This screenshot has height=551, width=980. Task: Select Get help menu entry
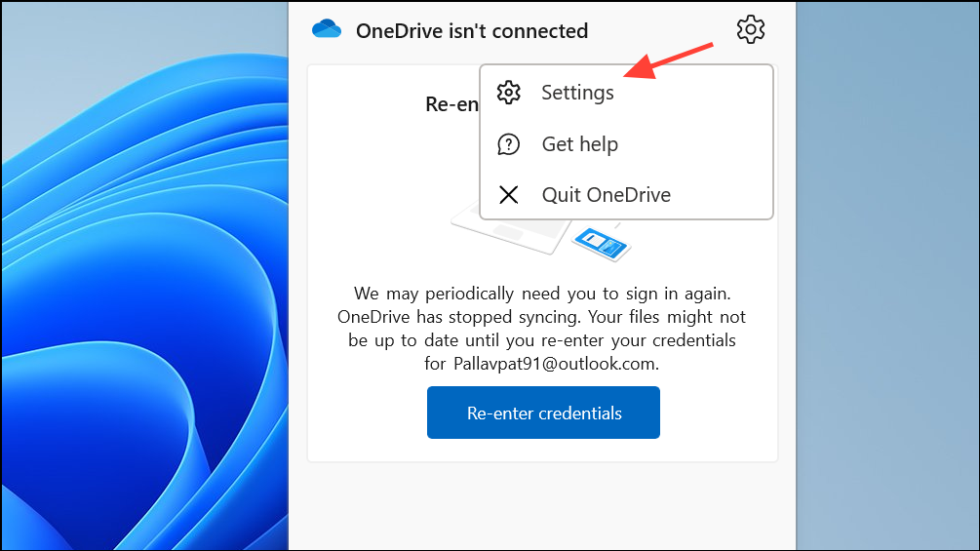[x=626, y=144]
